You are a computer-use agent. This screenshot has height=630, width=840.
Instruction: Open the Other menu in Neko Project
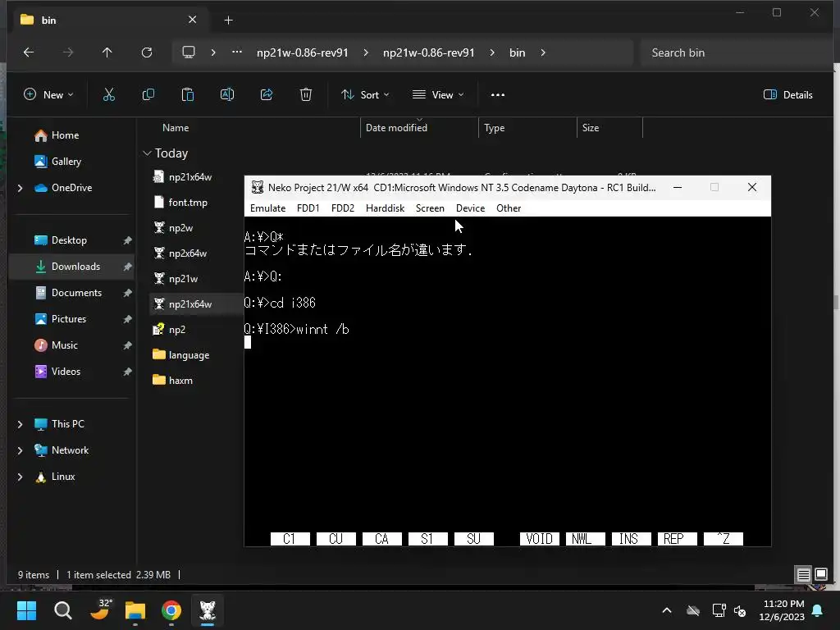509,208
